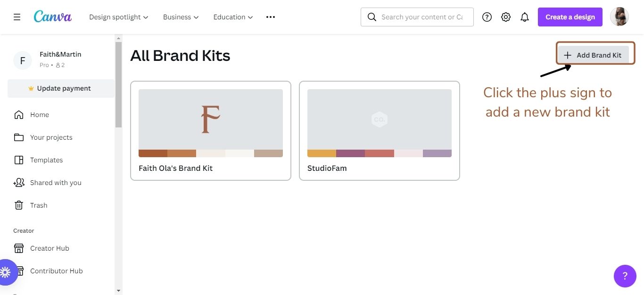Open the StudioFam placeholder logo thumbnail
Viewport: 644px width, 295px height.
coord(380,119)
